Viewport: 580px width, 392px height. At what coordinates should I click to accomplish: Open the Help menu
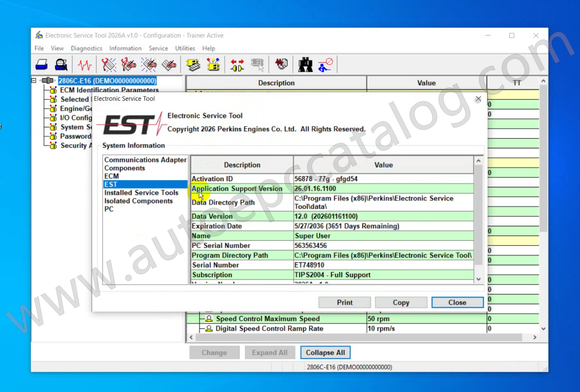click(x=209, y=48)
